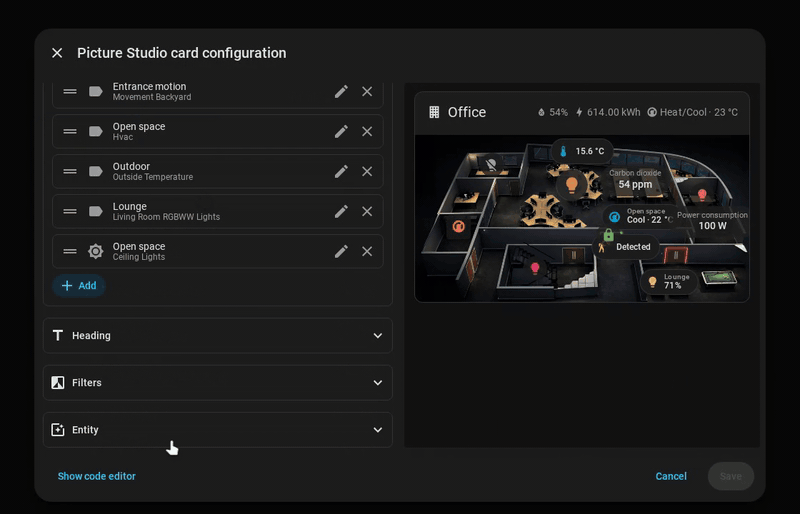Image resolution: width=800 pixels, height=514 pixels.
Task: Grab the drag handle of Open space Hvac row
Action: [x=70, y=132]
